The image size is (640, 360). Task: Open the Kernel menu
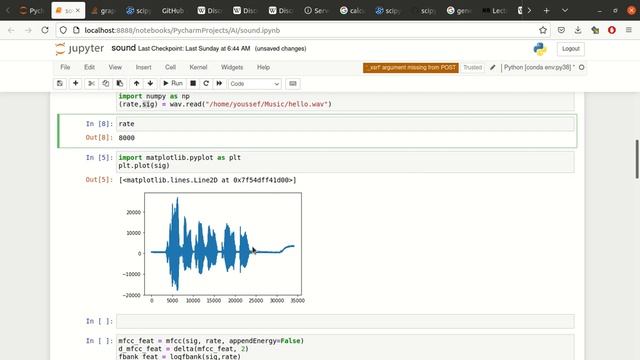pos(198,67)
